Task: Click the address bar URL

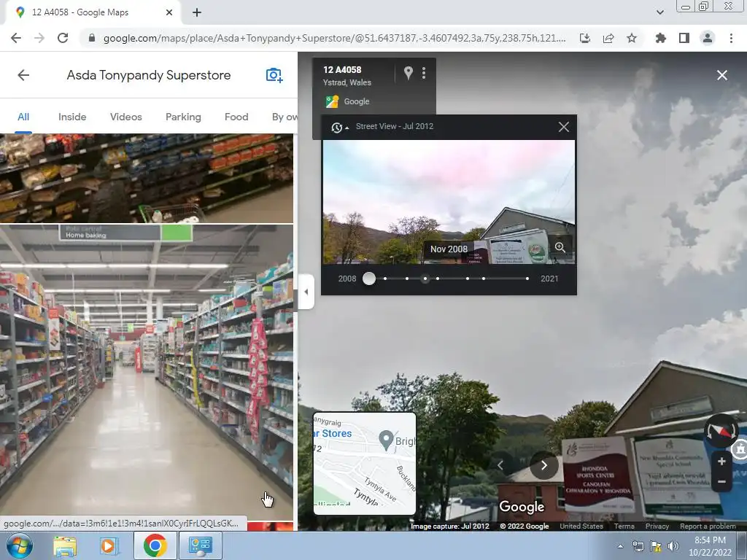Action: pos(334,38)
